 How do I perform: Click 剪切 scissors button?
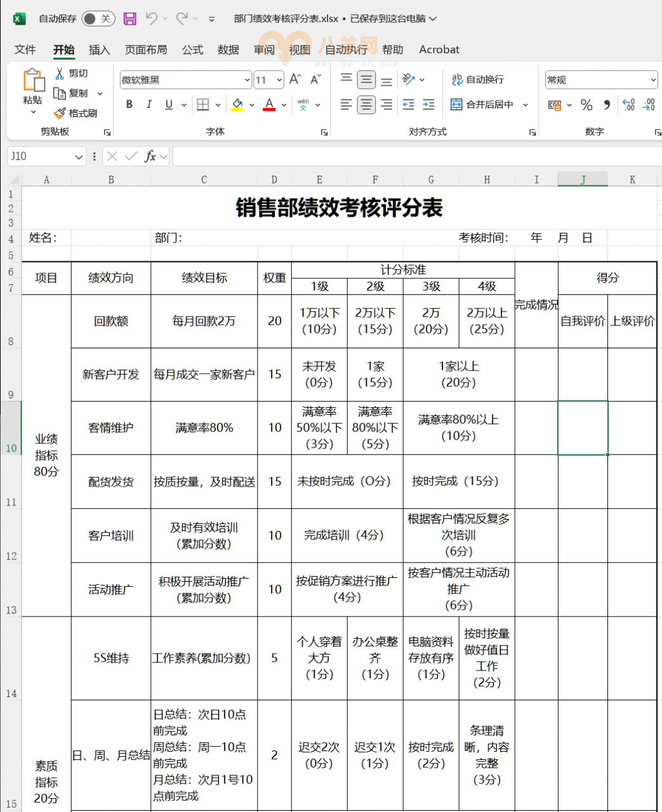[x=71, y=74]
